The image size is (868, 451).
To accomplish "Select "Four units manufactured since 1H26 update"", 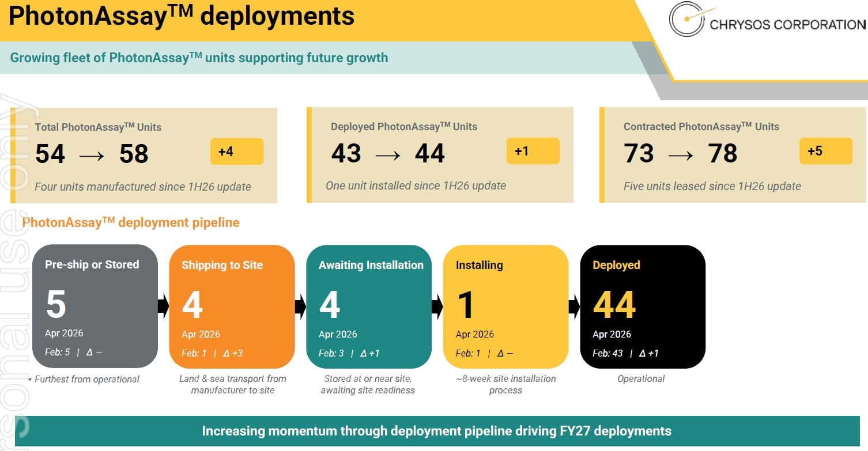I will [x=143, y=187].
